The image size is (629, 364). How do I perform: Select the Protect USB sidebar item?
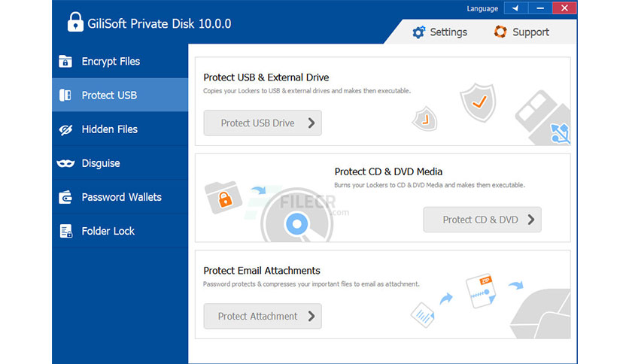point(120,95)
